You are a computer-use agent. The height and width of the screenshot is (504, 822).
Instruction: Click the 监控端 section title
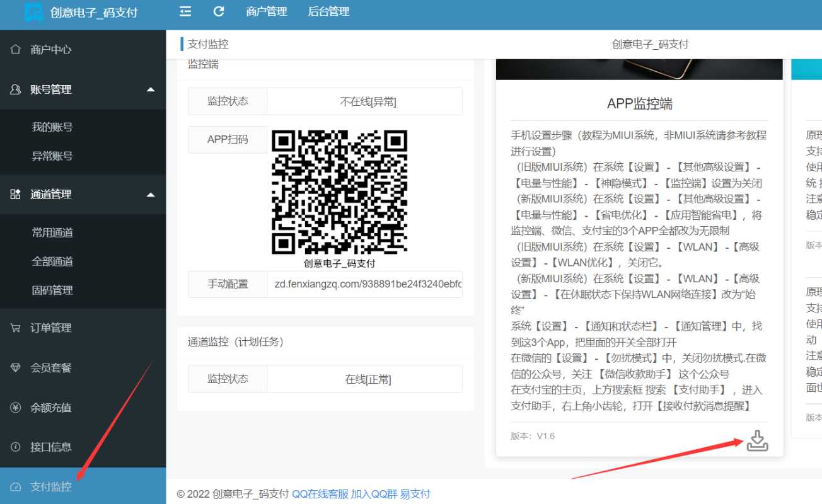(x=203, y=64)
